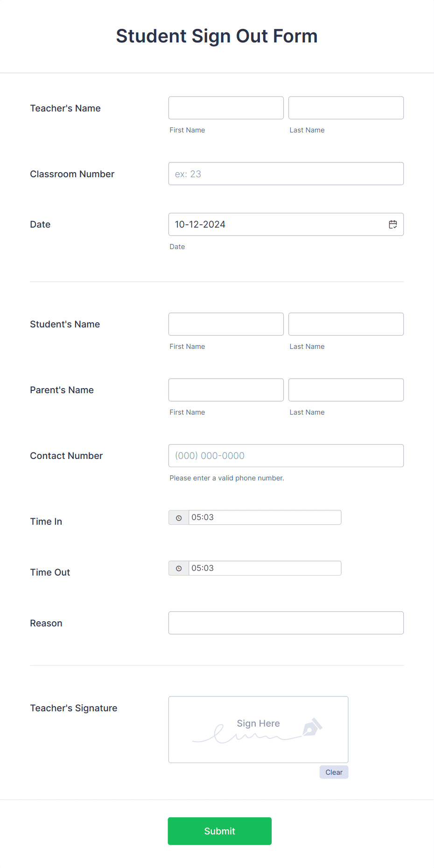Click the pen icon in the signature area
The image size is (434, 868).
point(312,728)
